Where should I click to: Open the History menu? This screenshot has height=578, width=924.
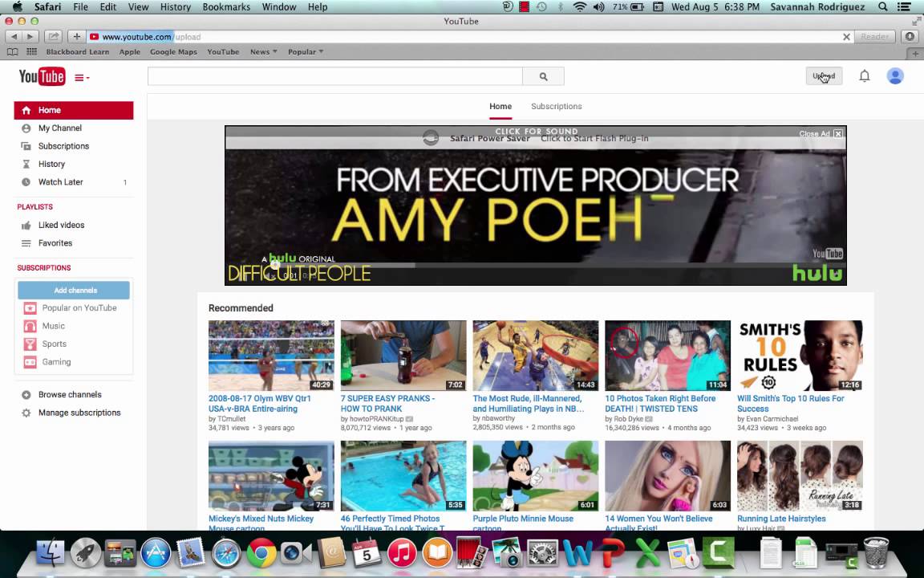click(x=176, y=7)
